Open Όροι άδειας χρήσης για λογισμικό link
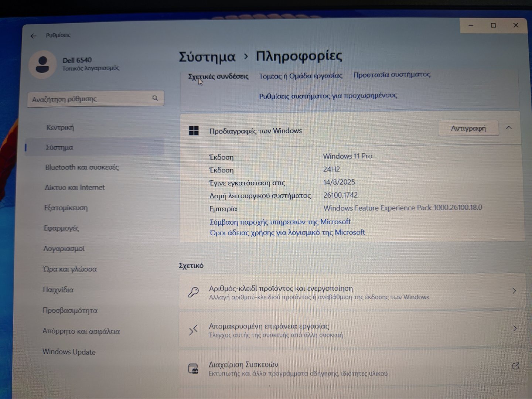The image size is (532, 399). pos(287,232)
